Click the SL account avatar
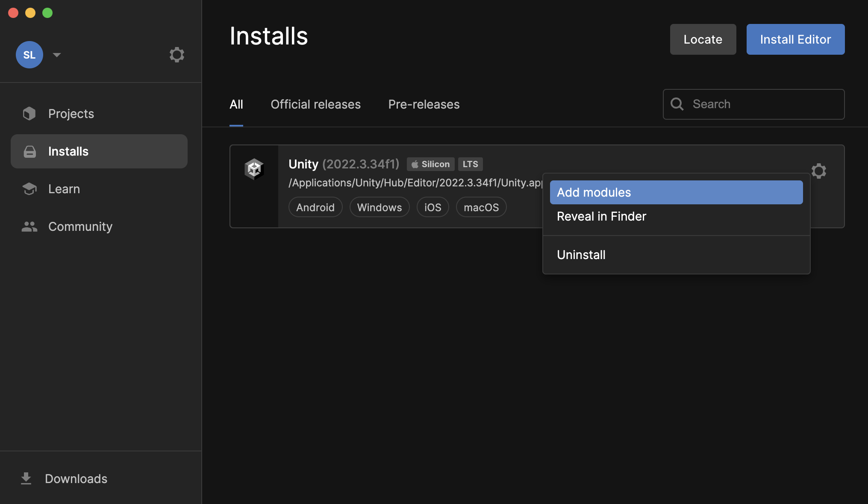The width and height of the screenshot is (868, 504). click(29, 55)
